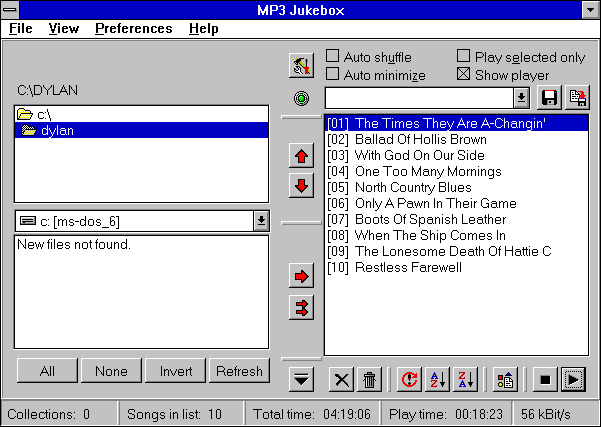This screenshot has height=427, width=601.
Task: Open the drive selection dropdown arrow
Action: pyautogui.click(x=261, y=221)
